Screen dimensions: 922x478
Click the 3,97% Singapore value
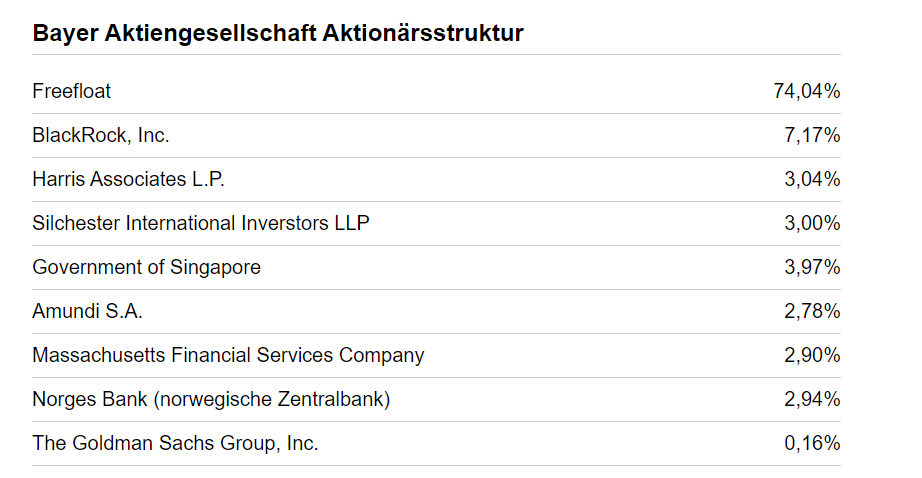pos(812,267)
